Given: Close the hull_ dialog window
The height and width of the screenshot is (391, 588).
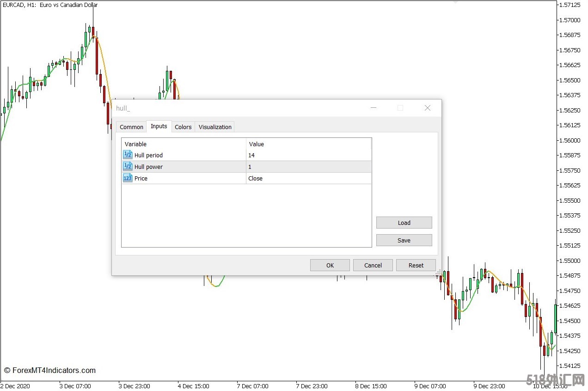Looking at the screenshot, I should (427, 108).
